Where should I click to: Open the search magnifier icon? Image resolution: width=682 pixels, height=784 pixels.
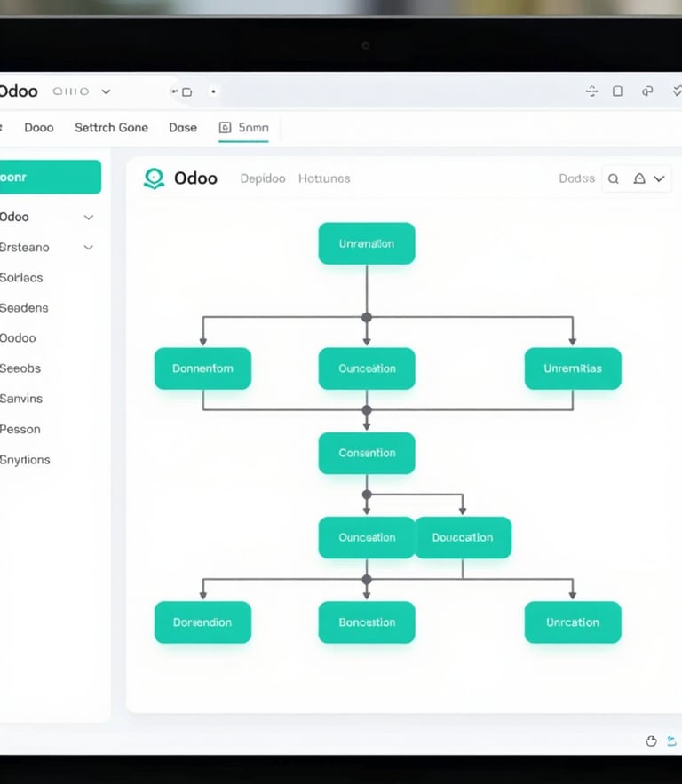614,179
